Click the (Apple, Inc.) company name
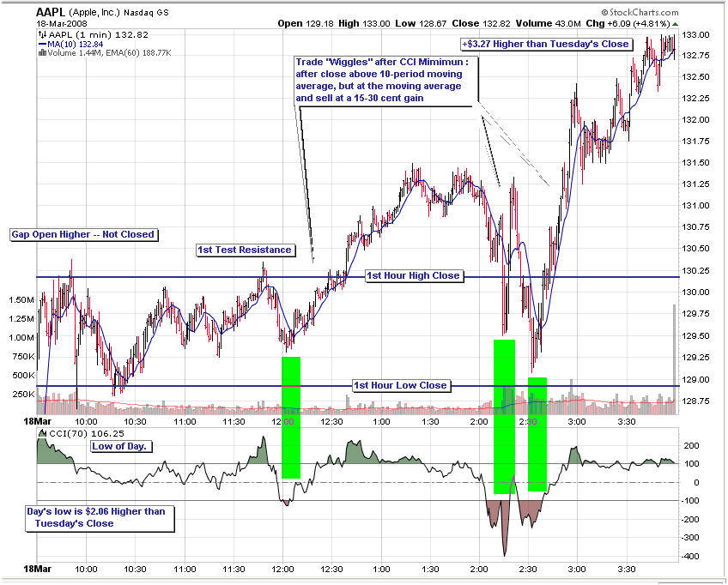Viewport: 728px width, 585px height. (x=95, y=13)
